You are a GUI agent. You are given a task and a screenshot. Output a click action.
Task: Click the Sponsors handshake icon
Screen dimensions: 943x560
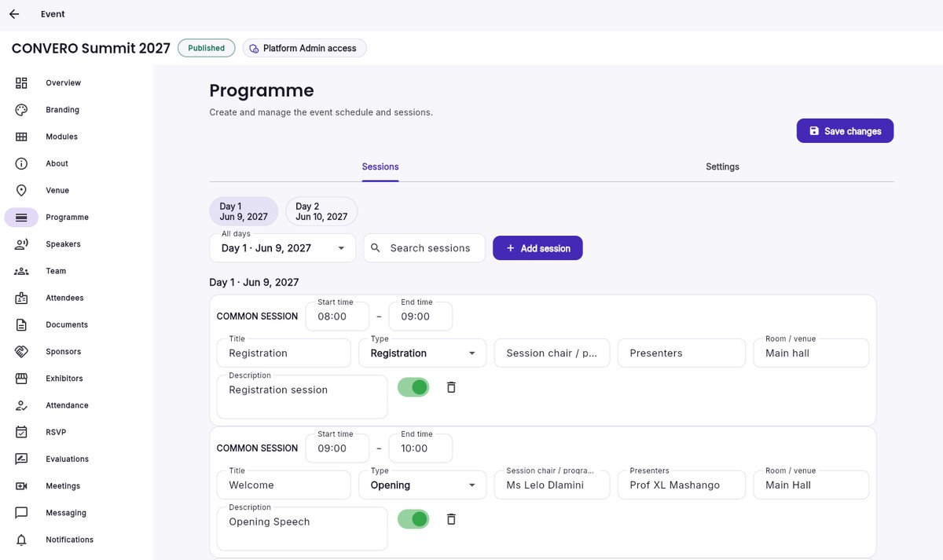[x=21, y=352]
